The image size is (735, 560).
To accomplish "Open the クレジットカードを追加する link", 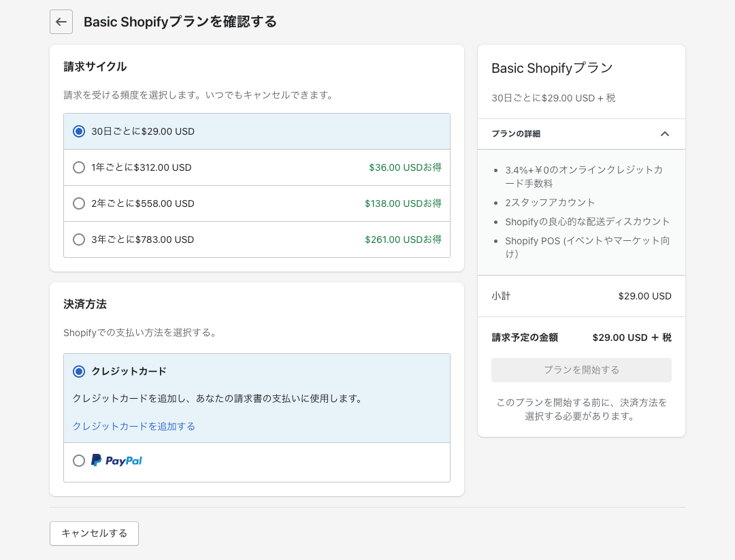I will tap(133, 426).
